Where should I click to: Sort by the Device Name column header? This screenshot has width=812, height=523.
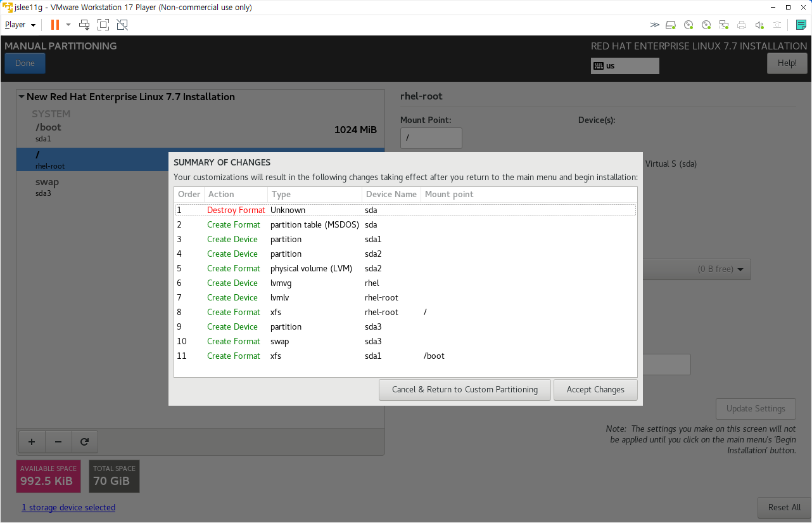coord(391,194)
